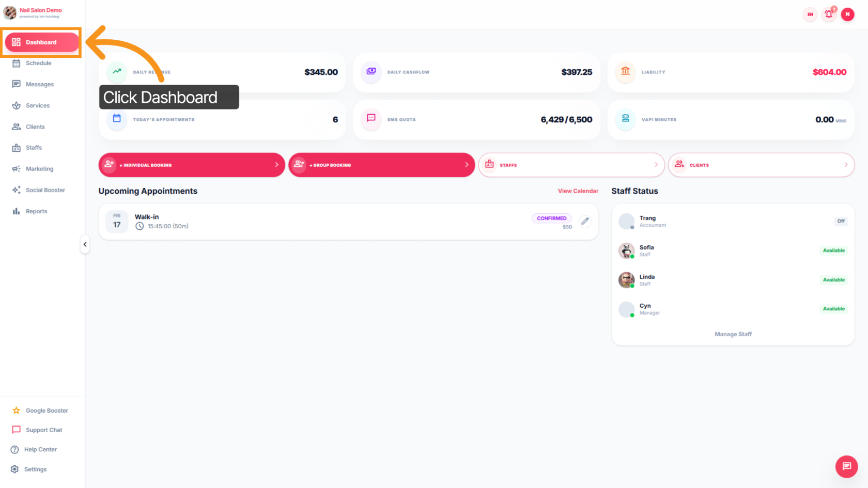
Task: Click Sofia's Available status badge
Action: tap(833, 250)
